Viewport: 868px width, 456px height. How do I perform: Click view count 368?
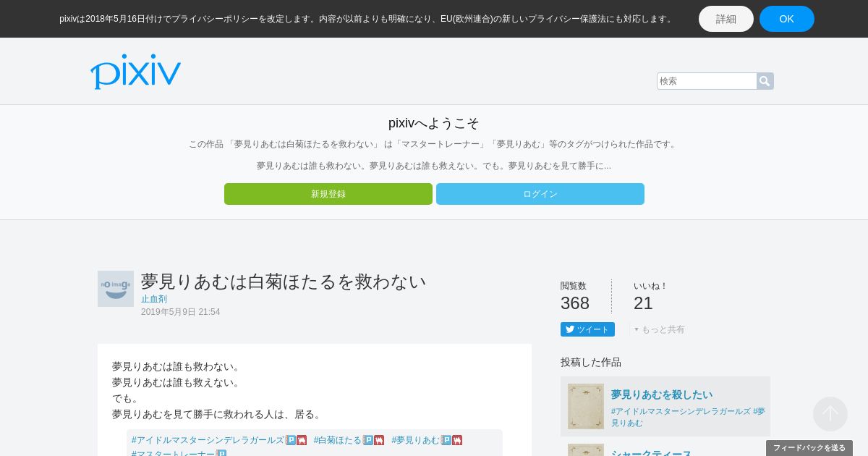click(575, 303)
